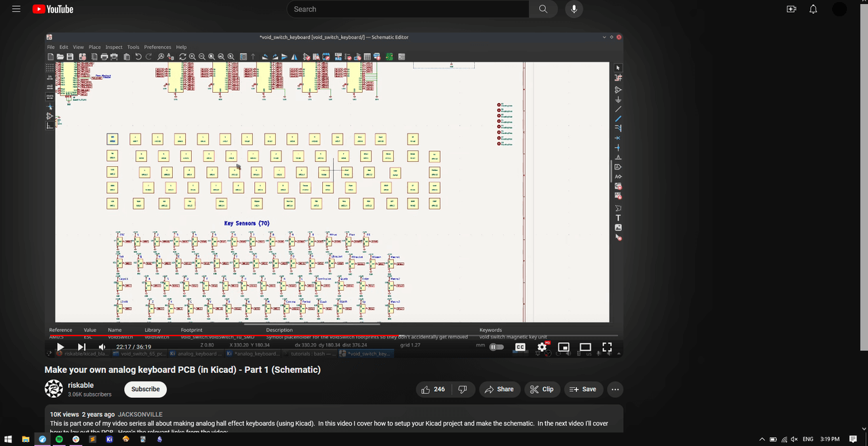Open YouTube notifications bell
This screenshot has width=868, height=446.
click(x=814, y=9)
